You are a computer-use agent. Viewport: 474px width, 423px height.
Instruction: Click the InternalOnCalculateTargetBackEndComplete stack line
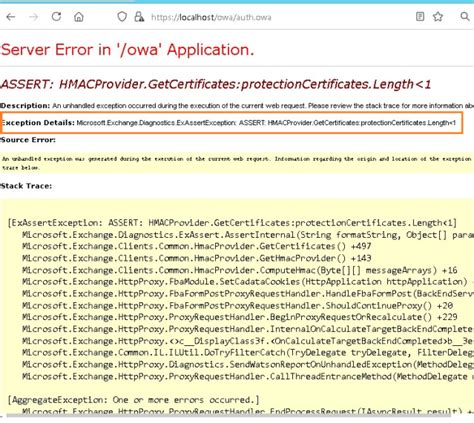[248, 329]
